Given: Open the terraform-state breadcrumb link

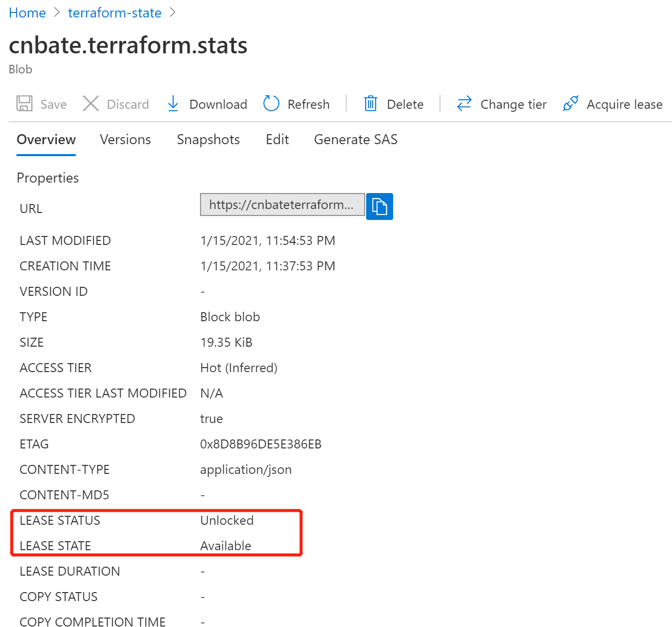Looking at the screenshot, I should pos(115,13).
